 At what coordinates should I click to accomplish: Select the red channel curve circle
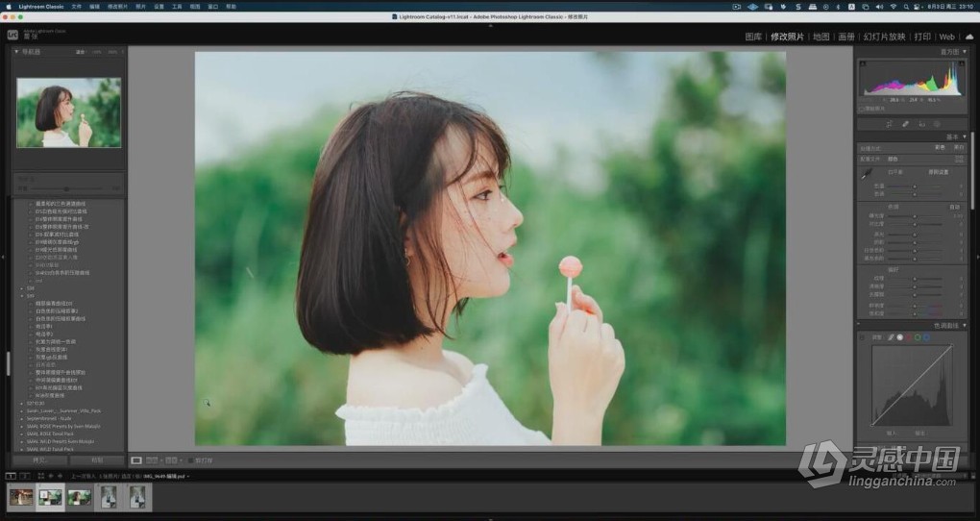pos(909,337)
